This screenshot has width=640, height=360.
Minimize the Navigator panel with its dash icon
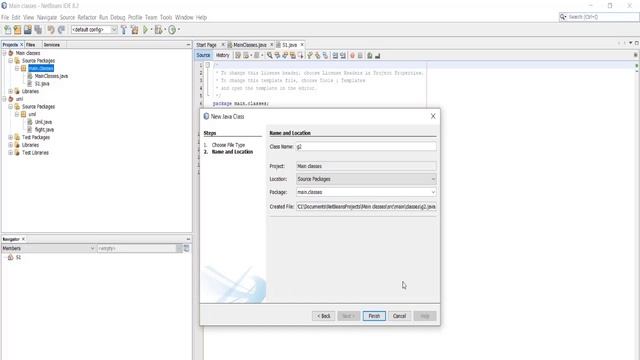click(x=188, y=239)
